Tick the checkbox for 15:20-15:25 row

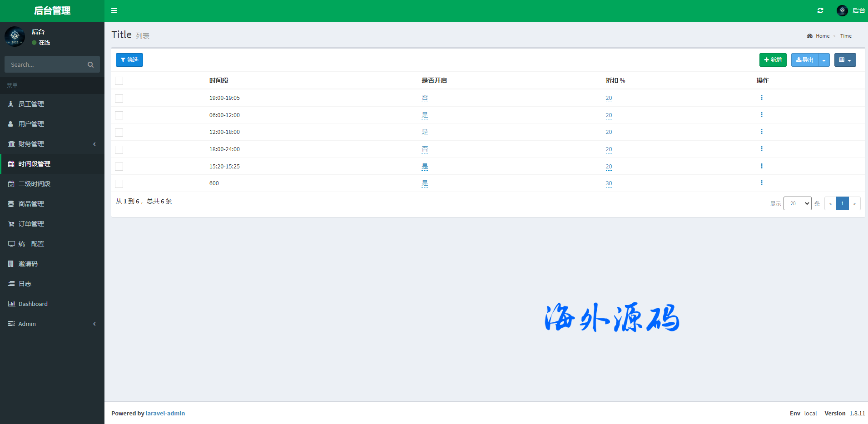119,167
